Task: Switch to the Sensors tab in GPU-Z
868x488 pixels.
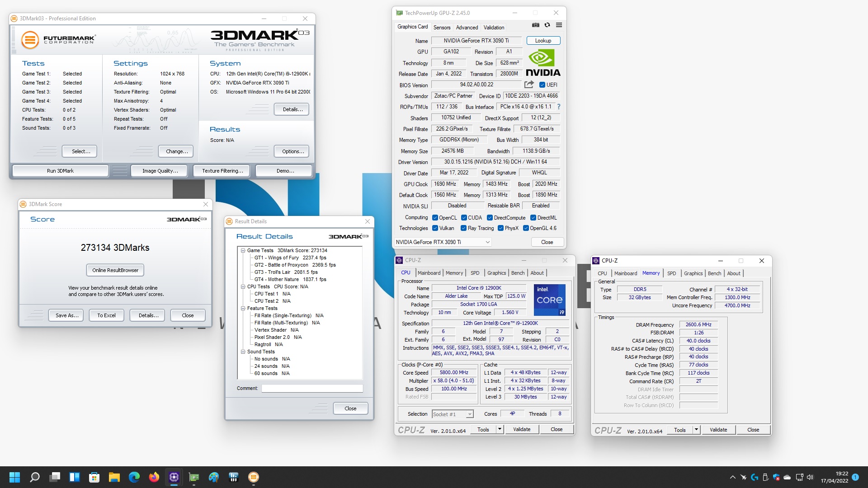Action: pyautogui.click(x=442, y=28)
